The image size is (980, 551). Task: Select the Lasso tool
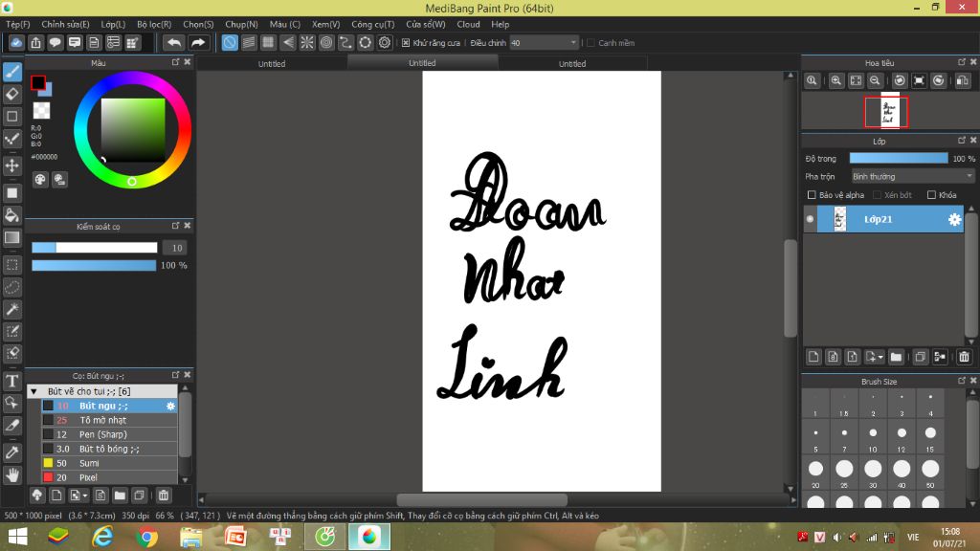tap(12, 287)
